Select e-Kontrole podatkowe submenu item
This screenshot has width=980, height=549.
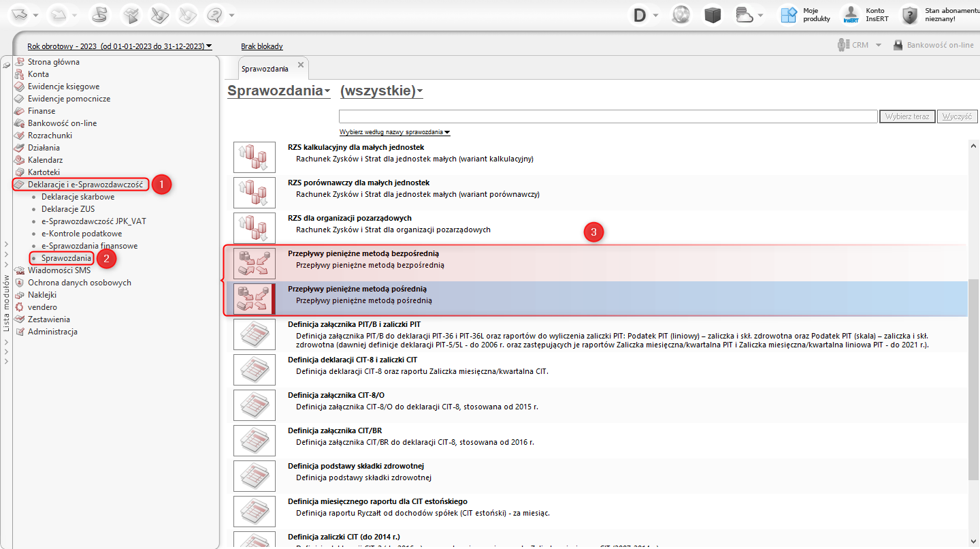(x=82, y=234)
